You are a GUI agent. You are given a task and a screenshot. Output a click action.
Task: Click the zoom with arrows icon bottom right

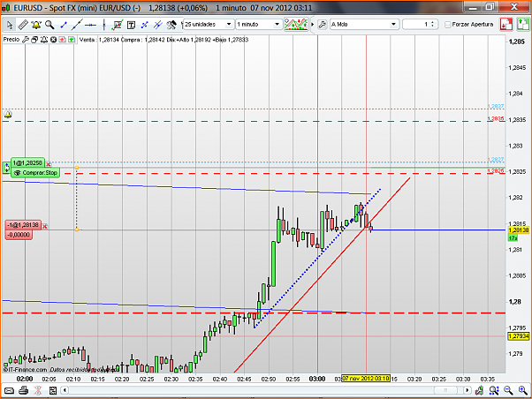(x=494, y=390)
